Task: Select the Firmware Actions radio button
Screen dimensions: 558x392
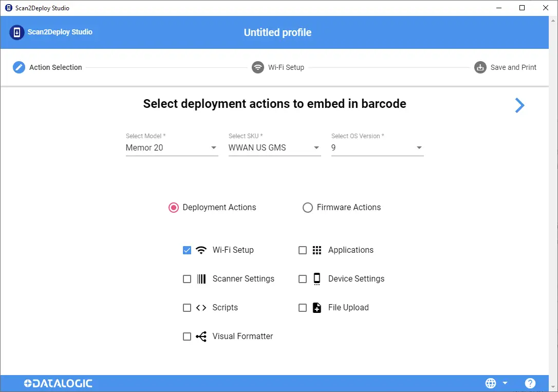Action: (x=307, y=208)
